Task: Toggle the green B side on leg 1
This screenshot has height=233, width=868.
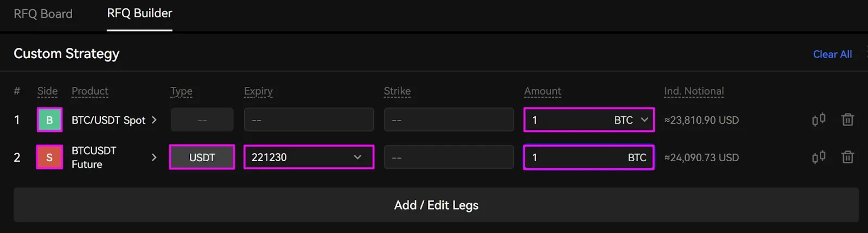Action: coord(49,120)
